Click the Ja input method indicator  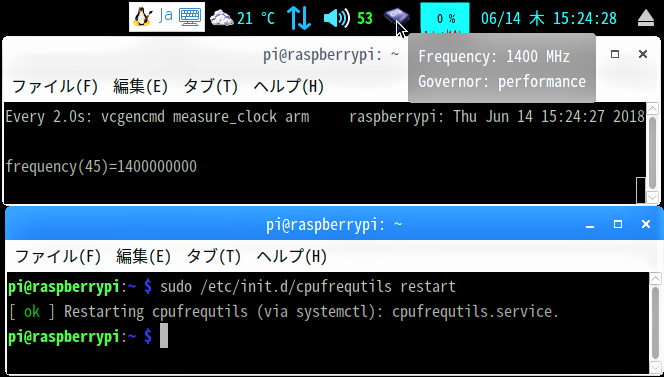166,16
